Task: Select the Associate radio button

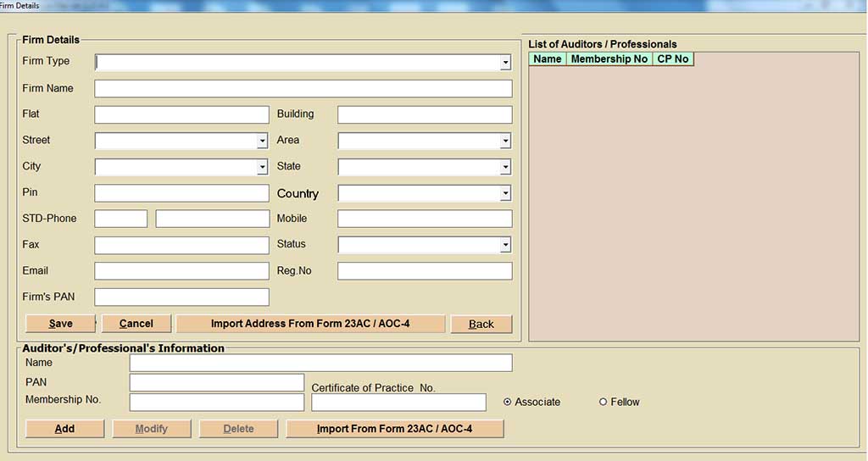Action: tap(508, 403)
